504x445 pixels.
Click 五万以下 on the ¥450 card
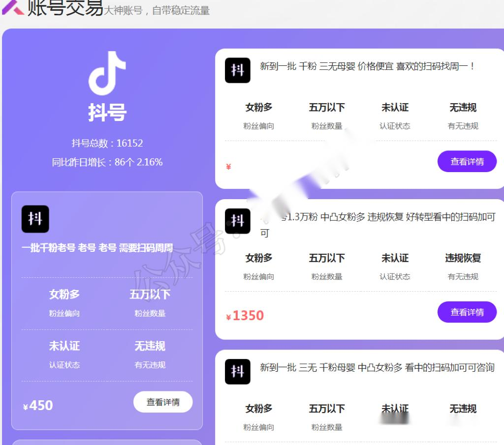point(150,294)
